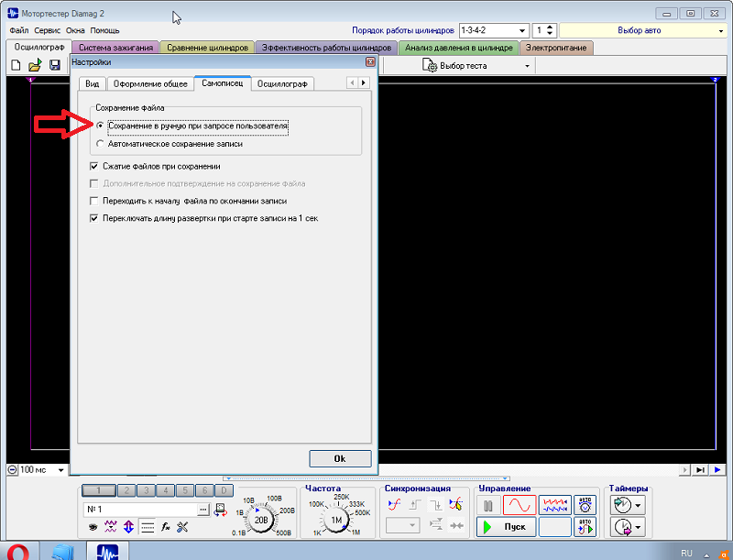Open the fx function icon
This screenshot has width=733, height=560.
click(x=166, y=527)
